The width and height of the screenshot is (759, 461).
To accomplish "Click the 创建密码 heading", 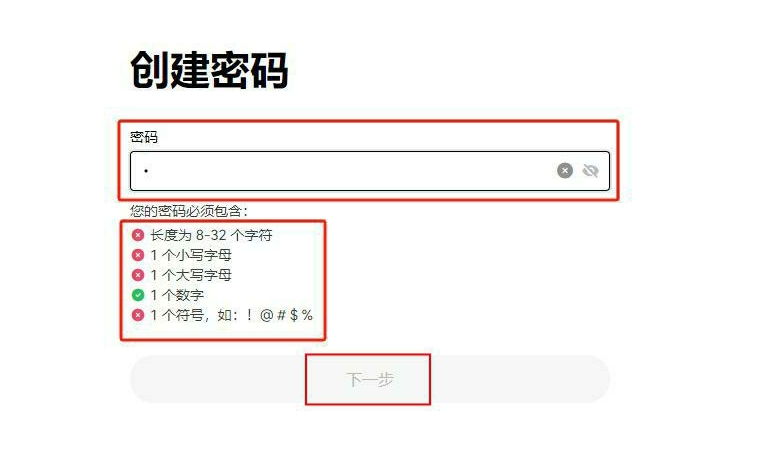I will tap(209, 70).
